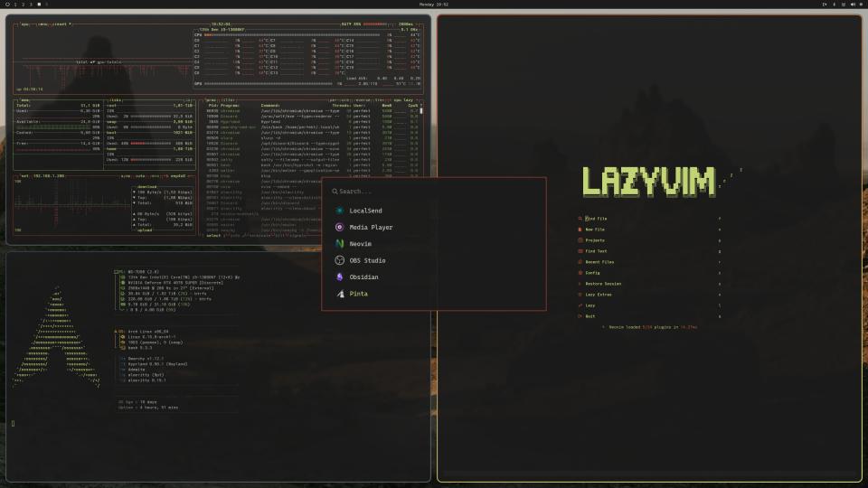The image size is (868, 488).
Task: Click the Neovim loaded plugins status line
Action: click(649, 327)
